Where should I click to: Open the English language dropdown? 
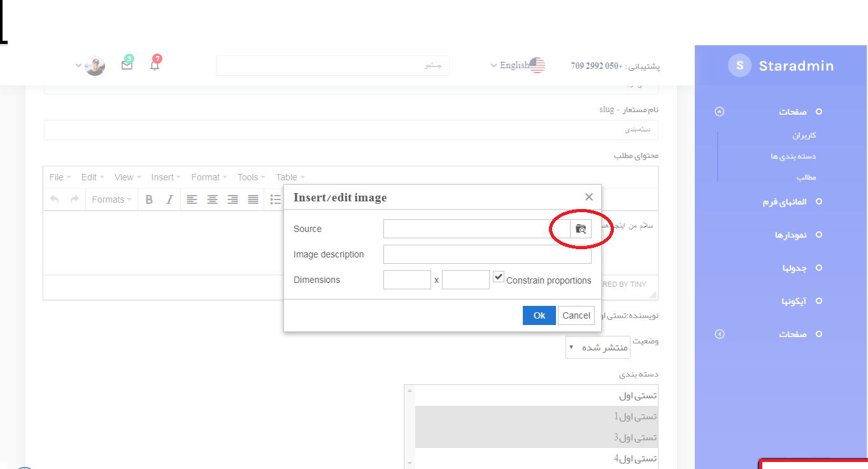coord(518,65)
